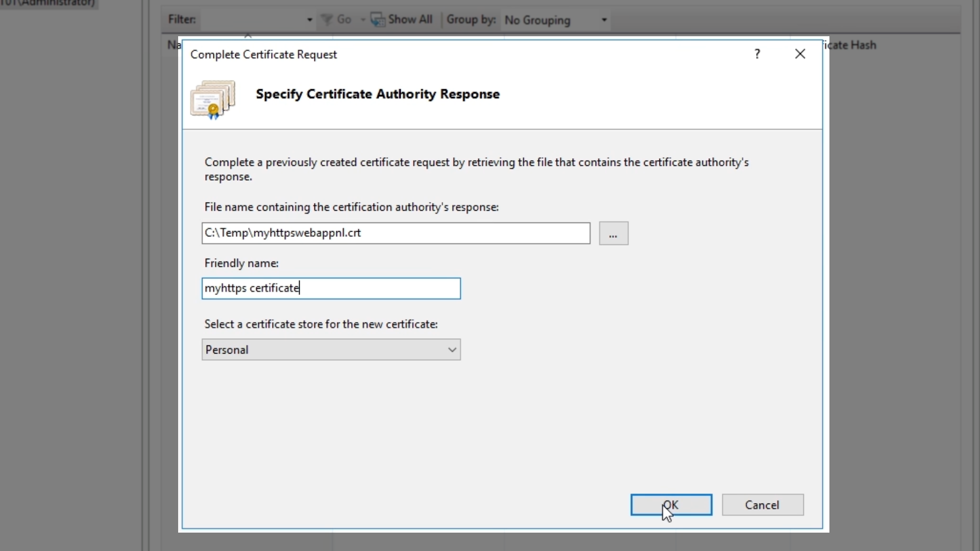Screen dimensions: 980x551
Task: Open the small arrow next to Go
Action: (363, 20)
